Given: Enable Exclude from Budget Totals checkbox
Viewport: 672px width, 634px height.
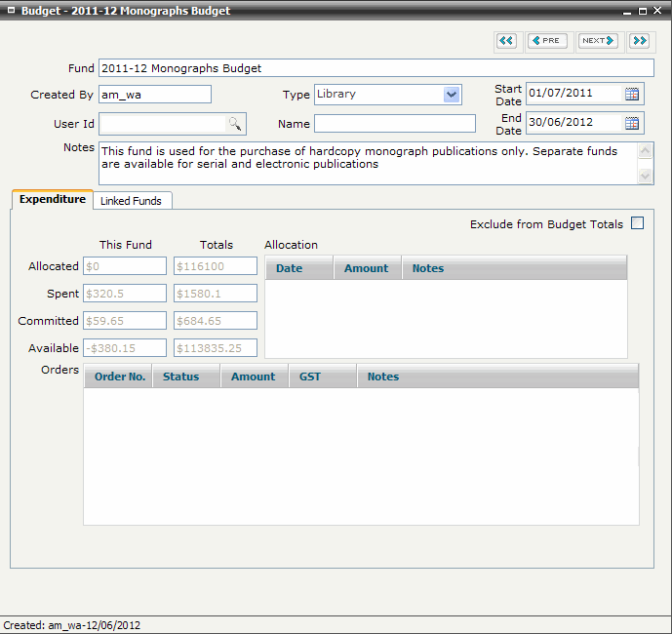Looking at the screenshot, I should click(638, 223).
